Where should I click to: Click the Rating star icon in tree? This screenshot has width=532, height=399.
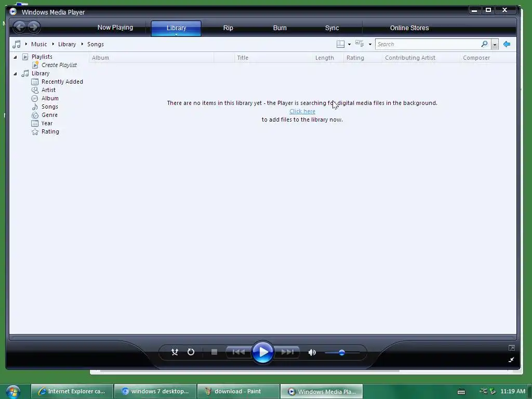tap(35, 131)
